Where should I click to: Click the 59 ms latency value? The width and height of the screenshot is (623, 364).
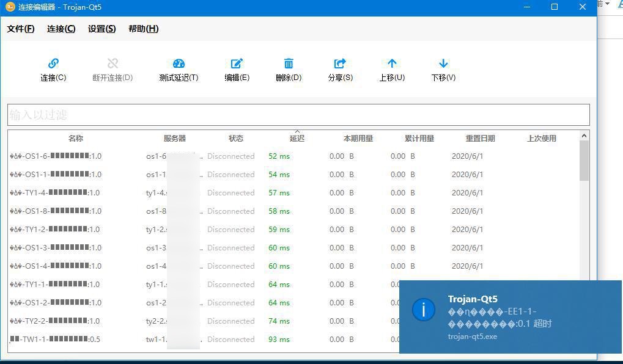tap(279, 229)
